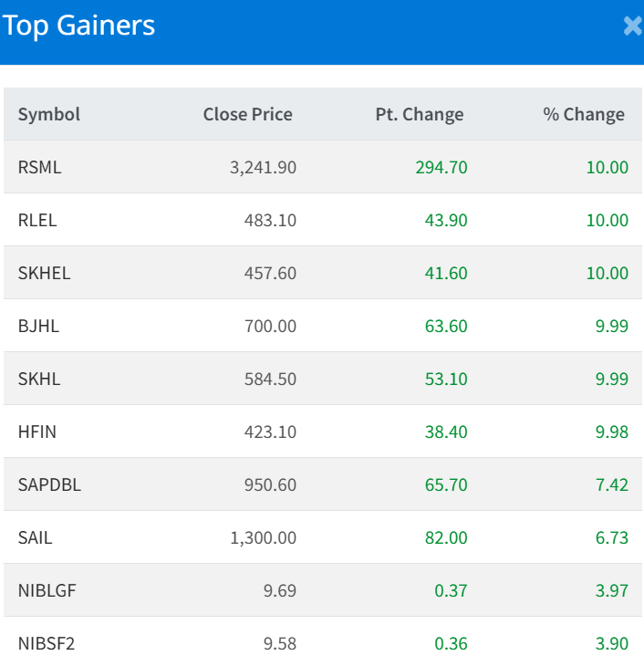Click the SAIL stock symbol
Viewport: 644px width, 666px height.
point(36,537)
